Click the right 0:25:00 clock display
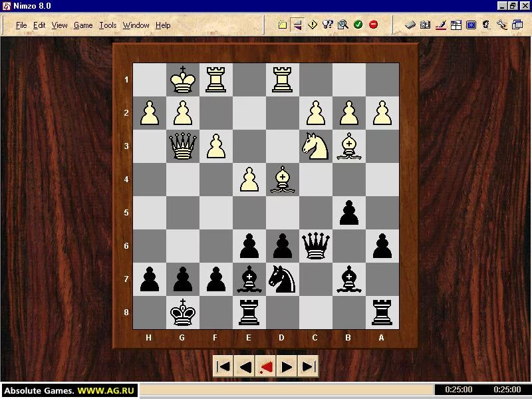Image resolution: width=532 pixels, height=399 pixels. tap(507, 390)
